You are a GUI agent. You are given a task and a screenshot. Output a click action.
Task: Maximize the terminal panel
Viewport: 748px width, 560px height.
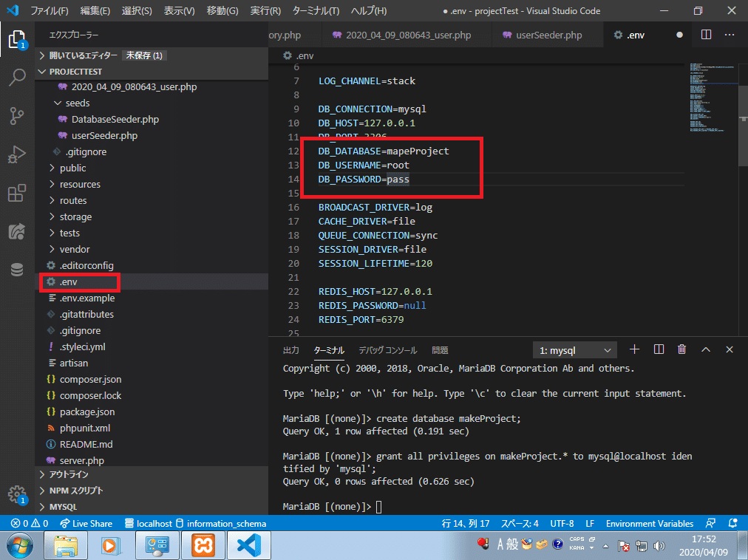click(x=706, y=349)
